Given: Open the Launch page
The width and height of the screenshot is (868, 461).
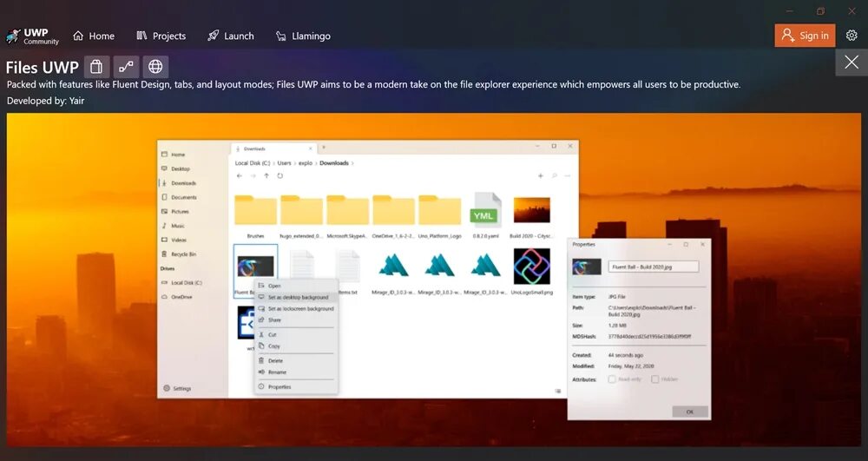Looking at the screenshot, I should click(230, 36).
